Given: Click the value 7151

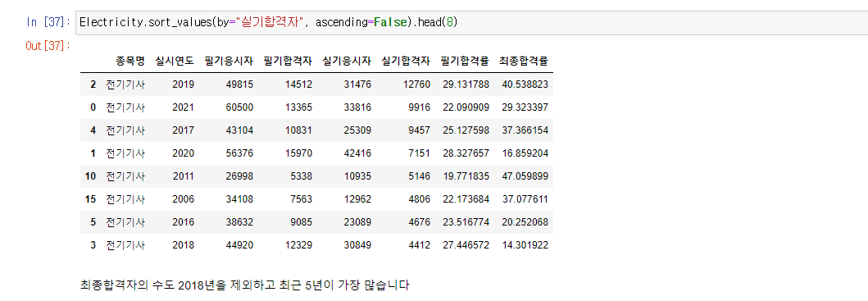Looking at the screenshot, I should point(420,153).
